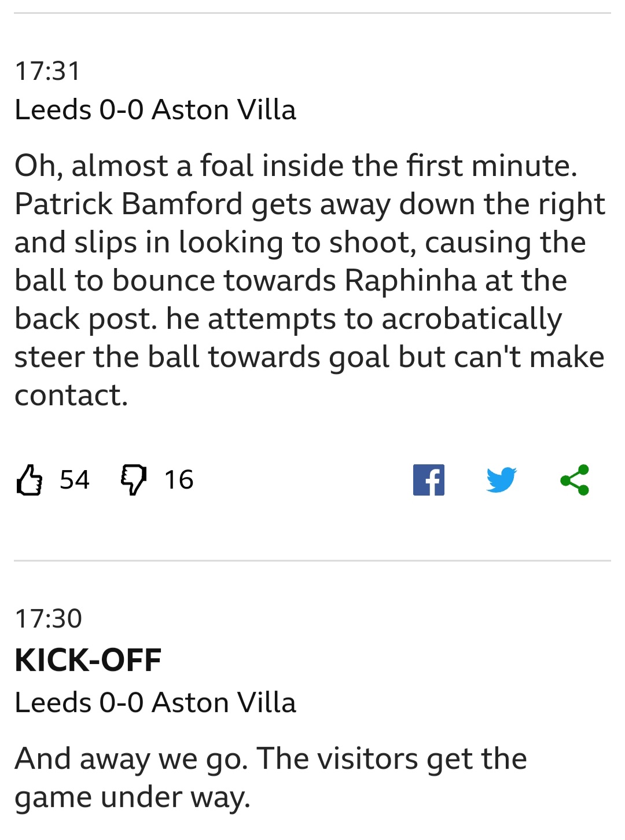Click the top divider line above the 17:31 entry

coord(312,13)
